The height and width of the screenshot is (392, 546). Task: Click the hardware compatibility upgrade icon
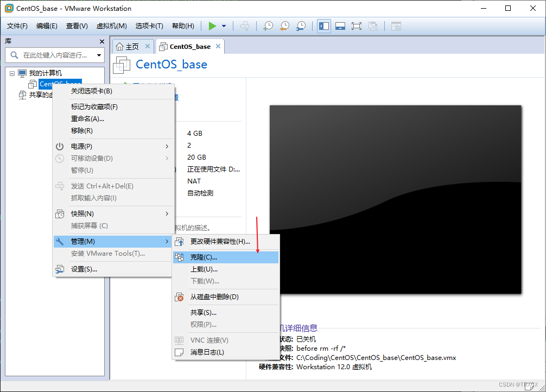click(x=179, y=242)
